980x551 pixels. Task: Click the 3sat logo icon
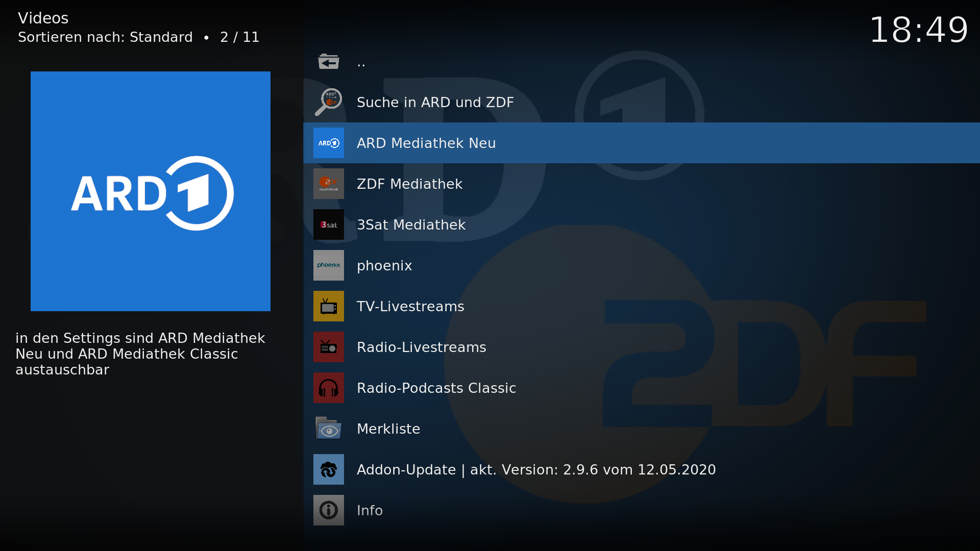(328, 224)
